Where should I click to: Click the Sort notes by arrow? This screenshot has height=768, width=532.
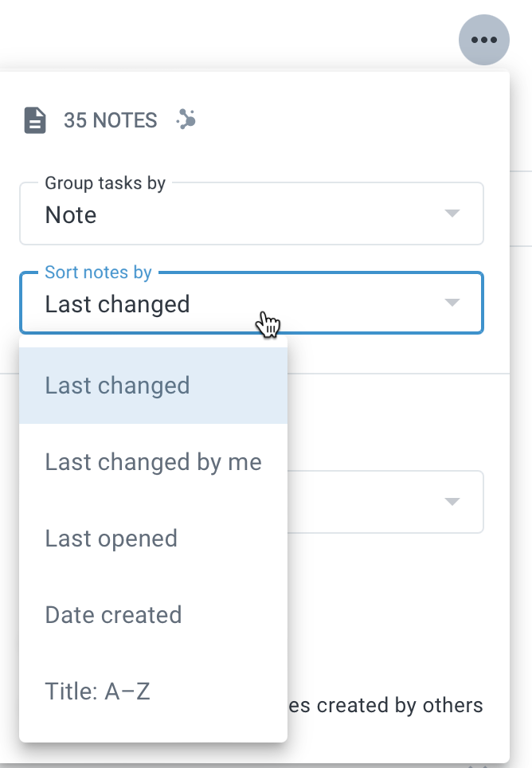tap(452, 302)
